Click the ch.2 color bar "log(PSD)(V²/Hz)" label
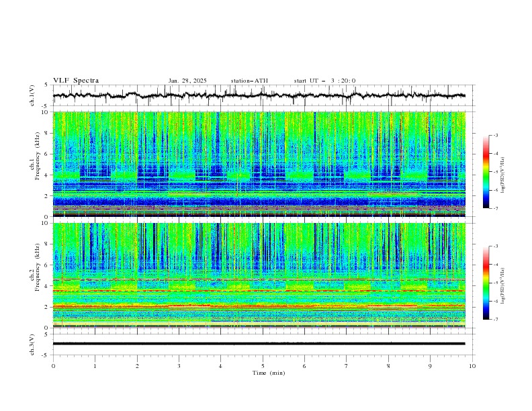 503,285
